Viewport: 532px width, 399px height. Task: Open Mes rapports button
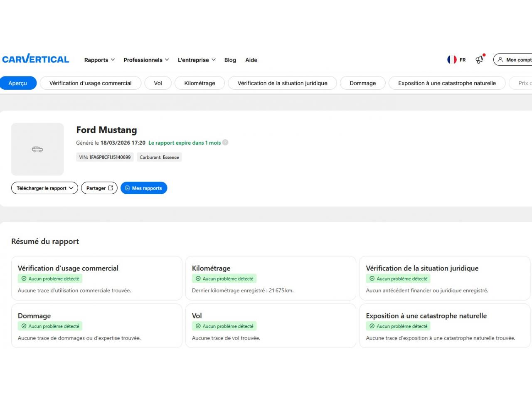tap(144, 188)
